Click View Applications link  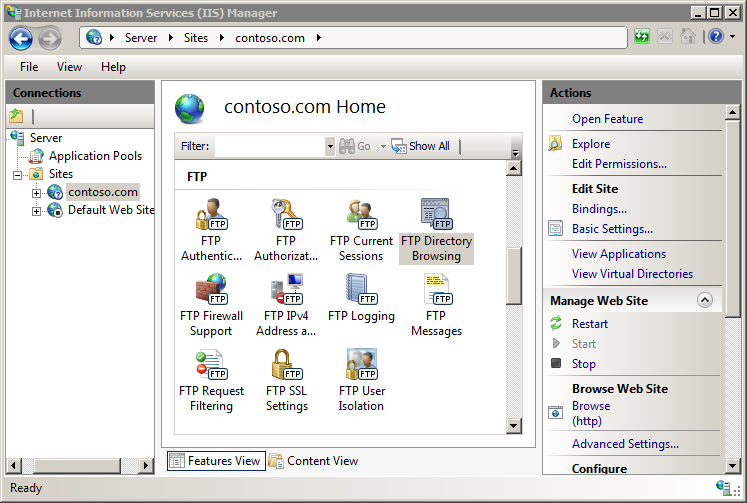[619, 254]
